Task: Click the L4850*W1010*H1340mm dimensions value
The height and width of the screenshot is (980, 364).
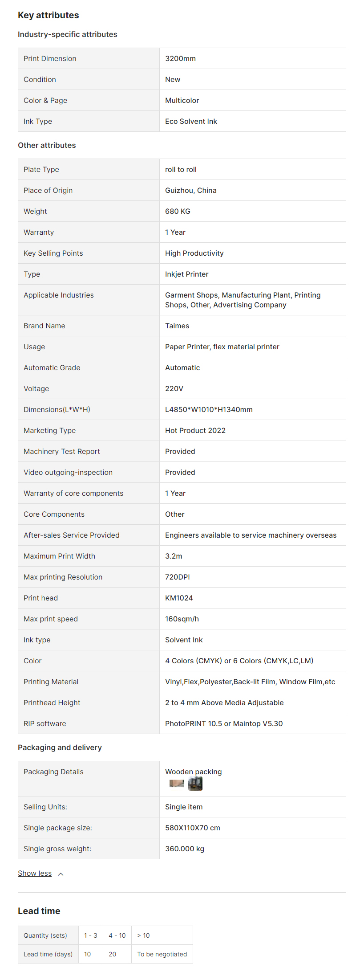Action: point(209,409)
